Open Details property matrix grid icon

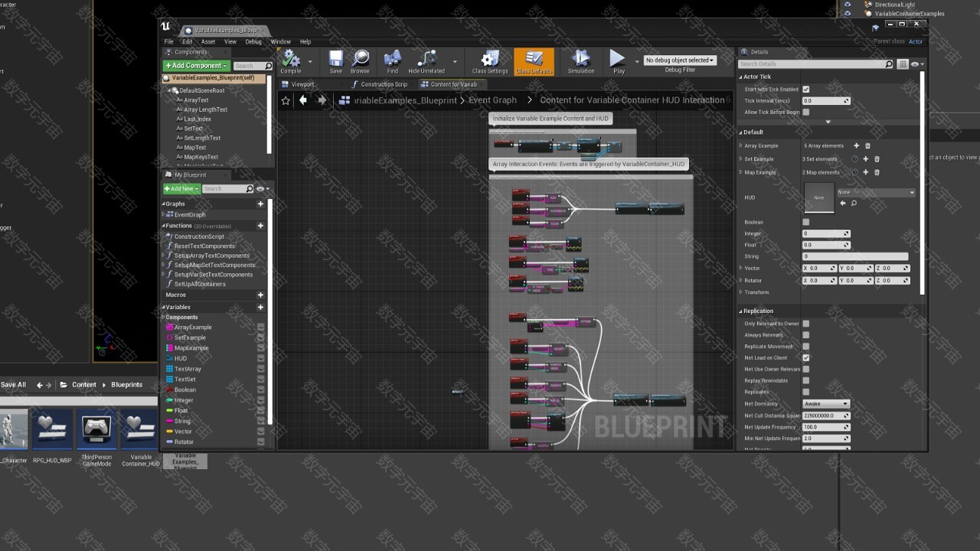coord(903,64)
